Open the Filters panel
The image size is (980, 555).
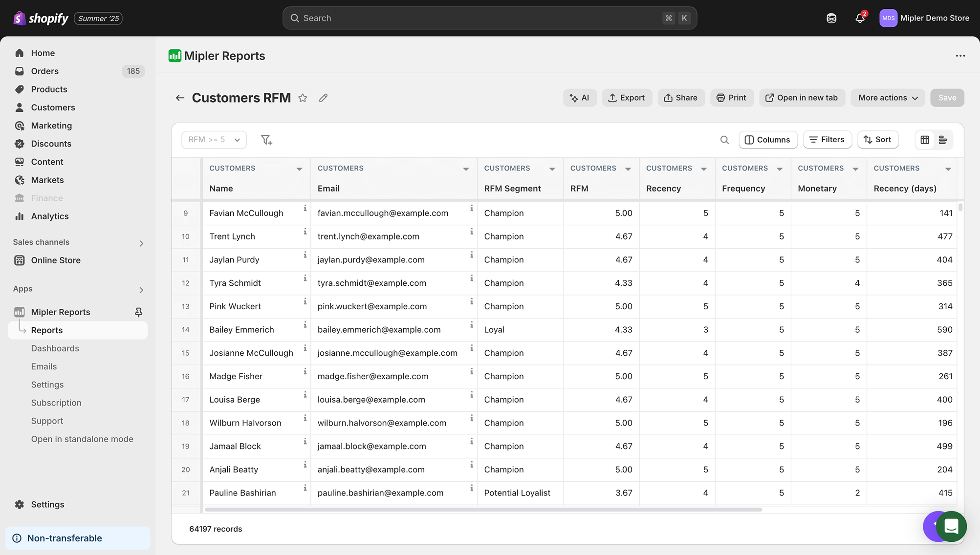(x=827, y=140)
